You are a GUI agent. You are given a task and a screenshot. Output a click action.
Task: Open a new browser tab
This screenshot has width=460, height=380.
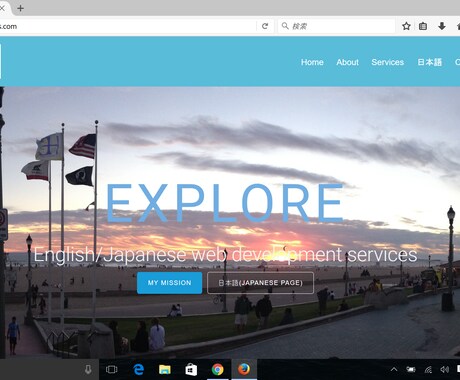[20, 8]
